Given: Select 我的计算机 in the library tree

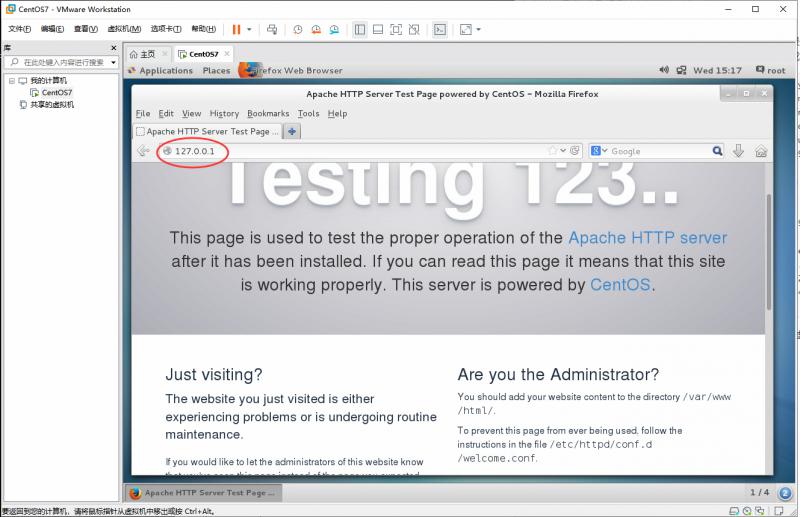Looking at the screenshot, I should (48, 81).
